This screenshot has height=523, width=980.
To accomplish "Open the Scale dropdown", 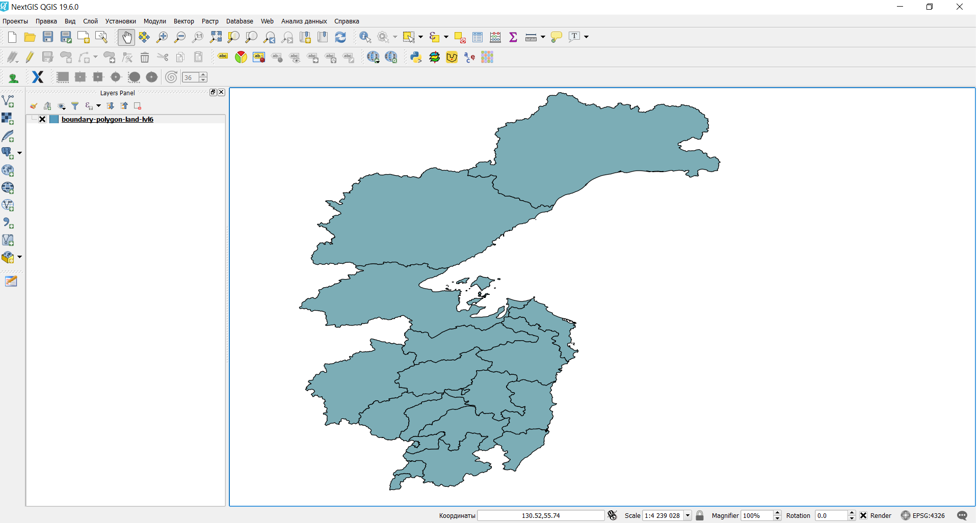I will [687, 515].
